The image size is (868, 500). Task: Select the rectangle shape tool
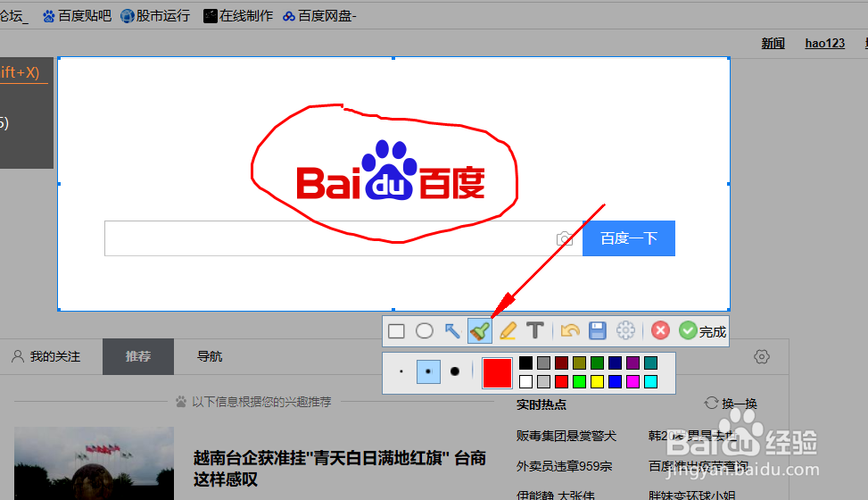tap(396, 331)
